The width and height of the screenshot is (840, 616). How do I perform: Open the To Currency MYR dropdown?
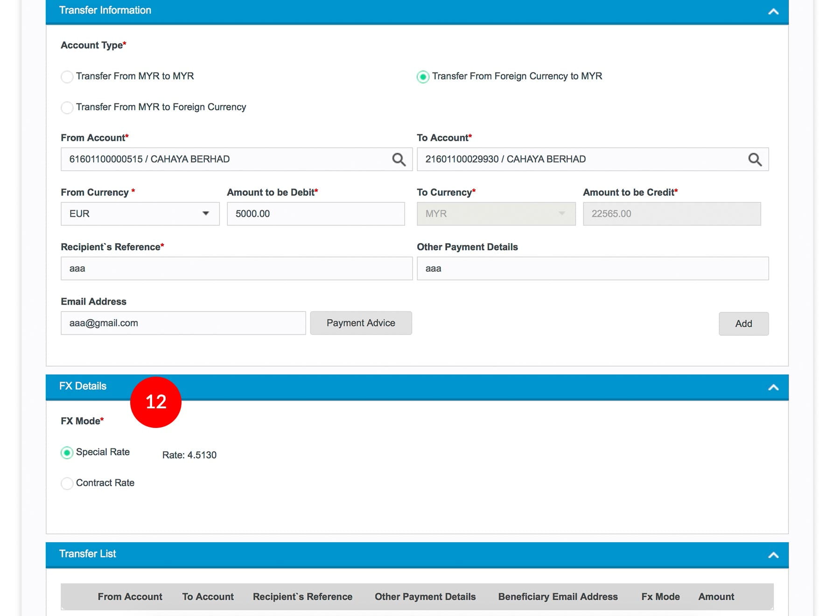[496, 214]
